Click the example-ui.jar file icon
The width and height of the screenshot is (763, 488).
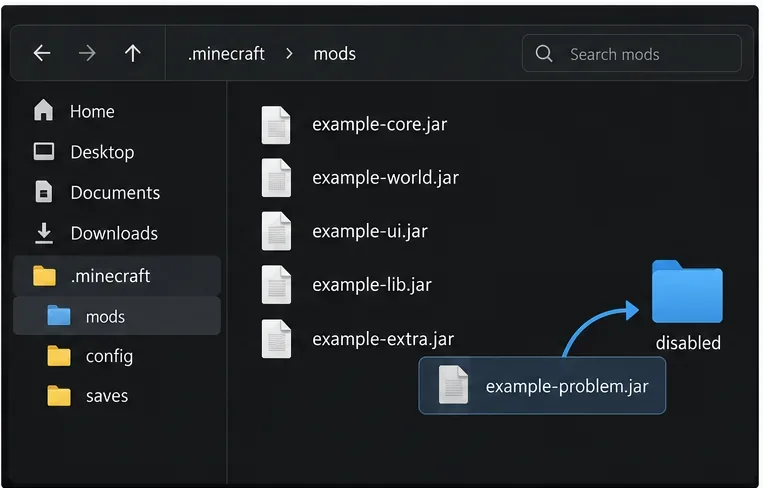click(276, 232)
